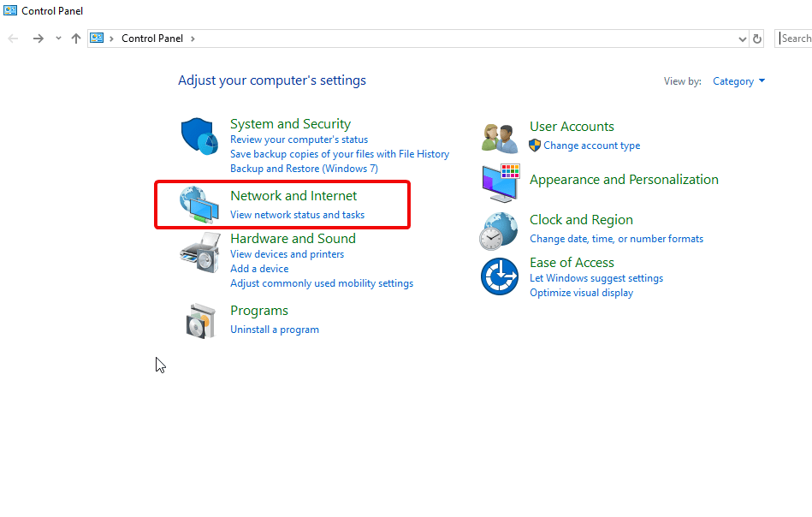
Task: Open Adjust commonly used mobility settings
Action: [x=322, y=283]
